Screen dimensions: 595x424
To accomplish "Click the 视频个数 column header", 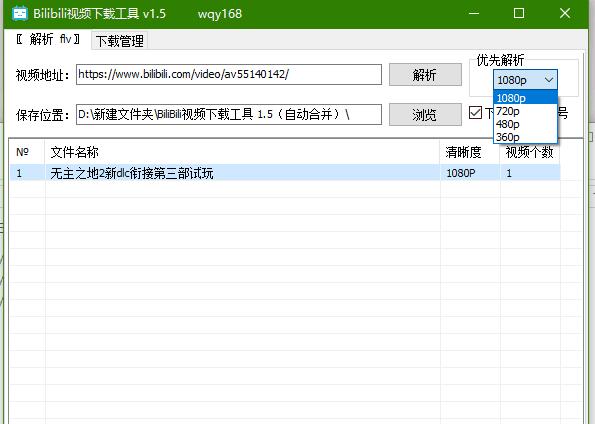I will 530,152.
